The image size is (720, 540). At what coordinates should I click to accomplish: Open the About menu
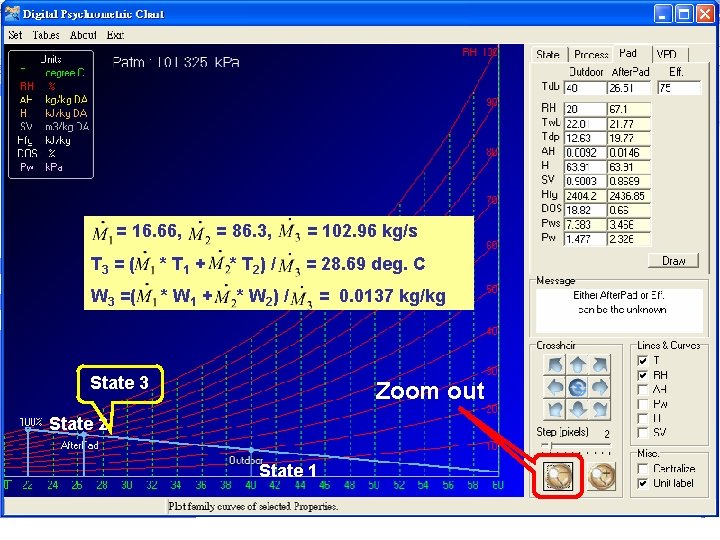(x=83, y=35)
